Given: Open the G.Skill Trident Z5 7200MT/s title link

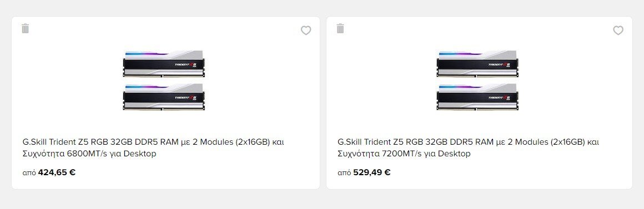Looking at the screenshot, I should pyautogui.click(x=468, y=148).
